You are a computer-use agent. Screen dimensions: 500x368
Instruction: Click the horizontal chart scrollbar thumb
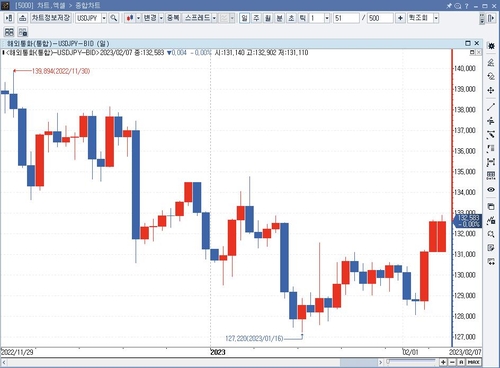click(x=358, y=362)
